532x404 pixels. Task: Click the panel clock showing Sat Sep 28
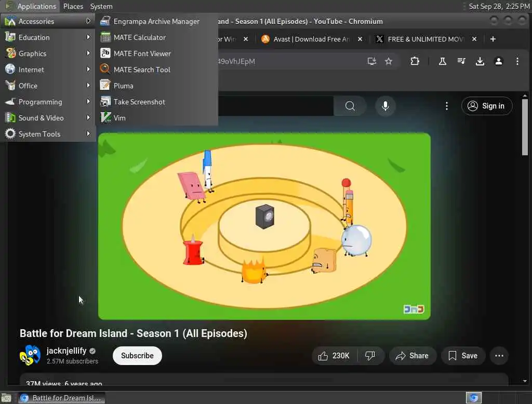499,6
